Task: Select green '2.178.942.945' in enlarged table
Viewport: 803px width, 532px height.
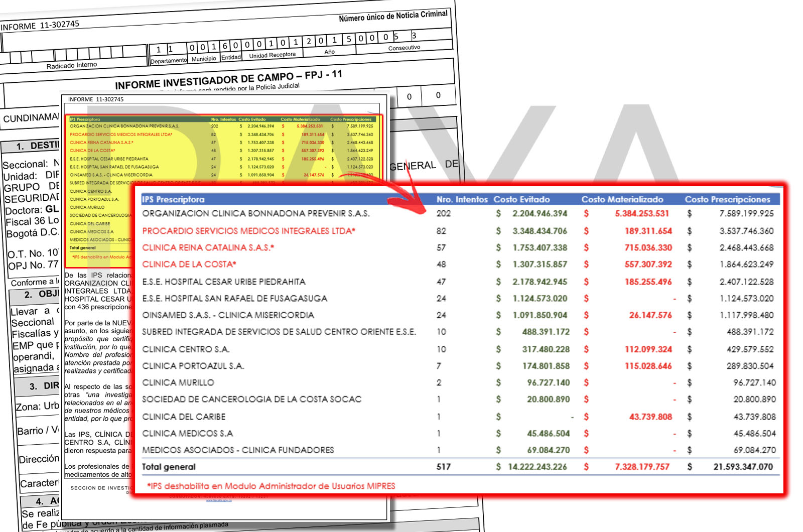Action: click(540, 282)
